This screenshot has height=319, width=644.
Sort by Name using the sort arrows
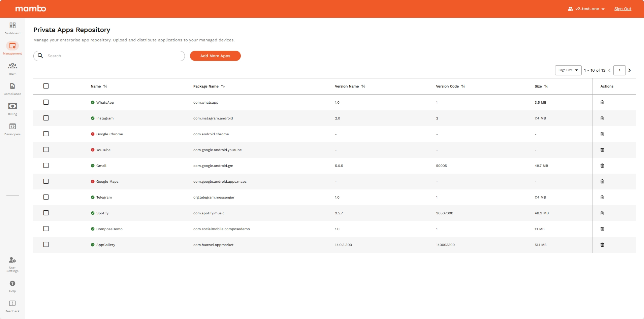[x=105, y=86]
